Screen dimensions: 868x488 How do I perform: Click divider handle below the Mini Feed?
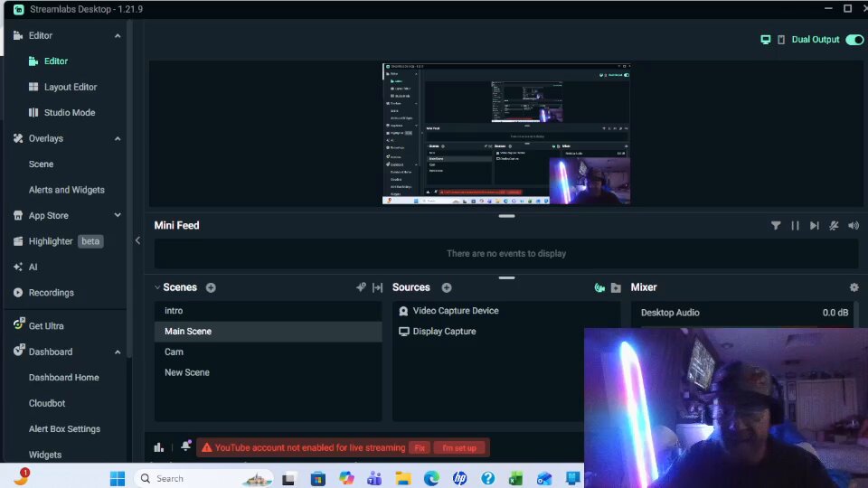click(506, 277)
